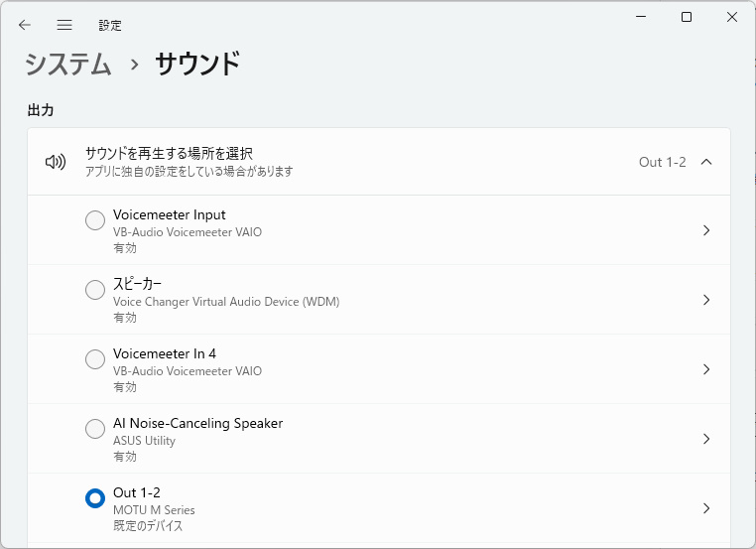Navigate to システム breadcrumb link
Screen dimensions: 756x549
tap(68, 65)
